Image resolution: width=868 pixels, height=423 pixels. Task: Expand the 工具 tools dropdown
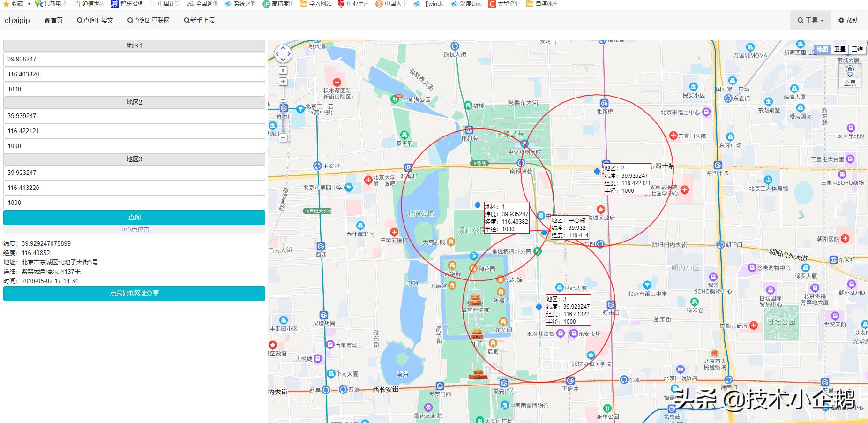[810, 20]
